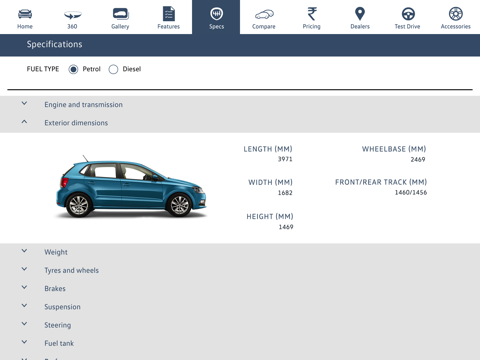Viewport: 480px width, 360px height.
Task: Select the Specs gearshift icon
Action: click(x=217, y=14)
